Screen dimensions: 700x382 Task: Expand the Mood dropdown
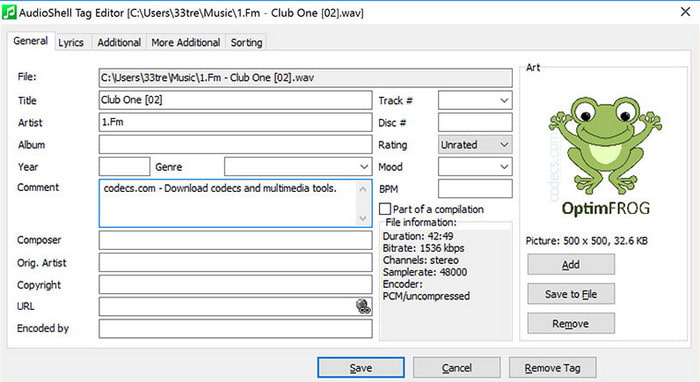click(x=475, y=167)
